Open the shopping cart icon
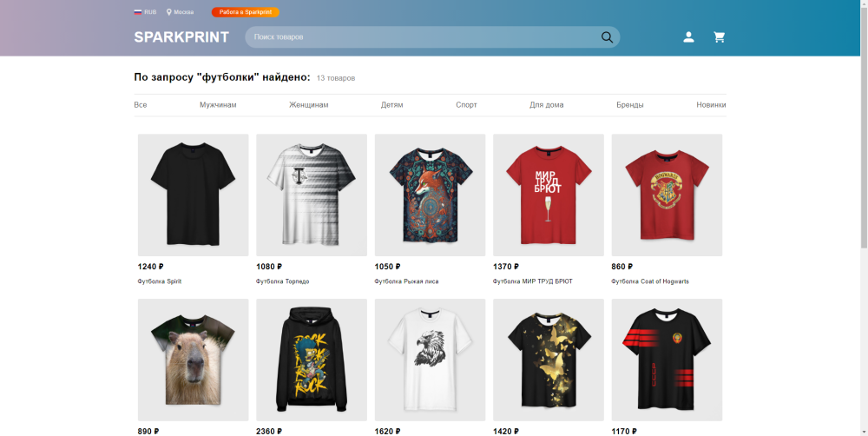This screenshot has width=868, height=436. 719,37
